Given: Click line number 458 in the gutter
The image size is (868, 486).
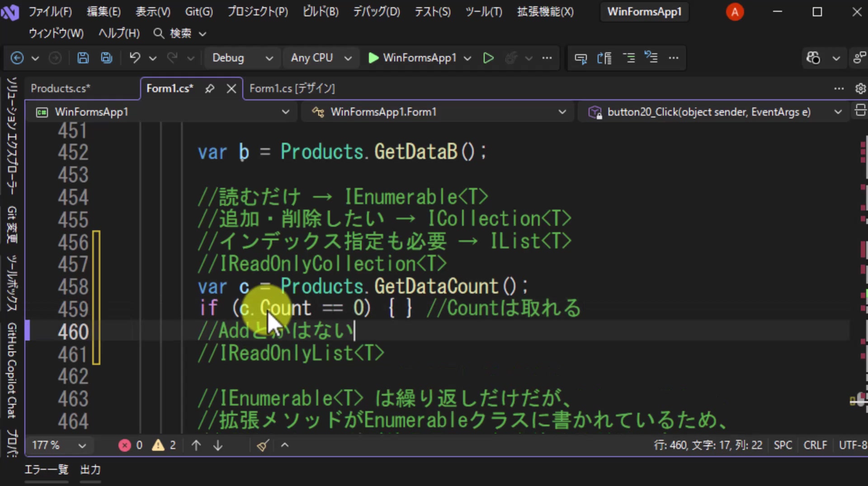Looking at the screenshot, I should click(x=73, y=287).
